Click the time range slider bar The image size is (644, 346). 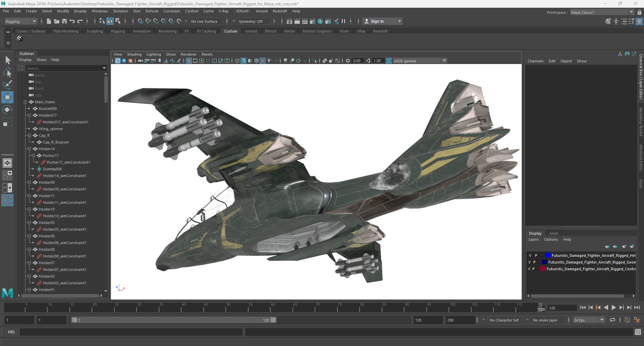(174, 320)
